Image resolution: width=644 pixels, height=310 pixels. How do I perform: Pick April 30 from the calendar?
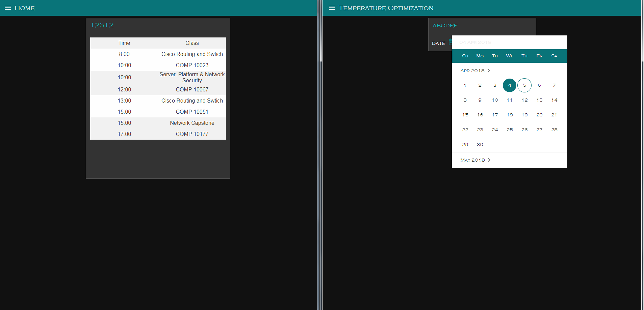[x=480, y=144]
